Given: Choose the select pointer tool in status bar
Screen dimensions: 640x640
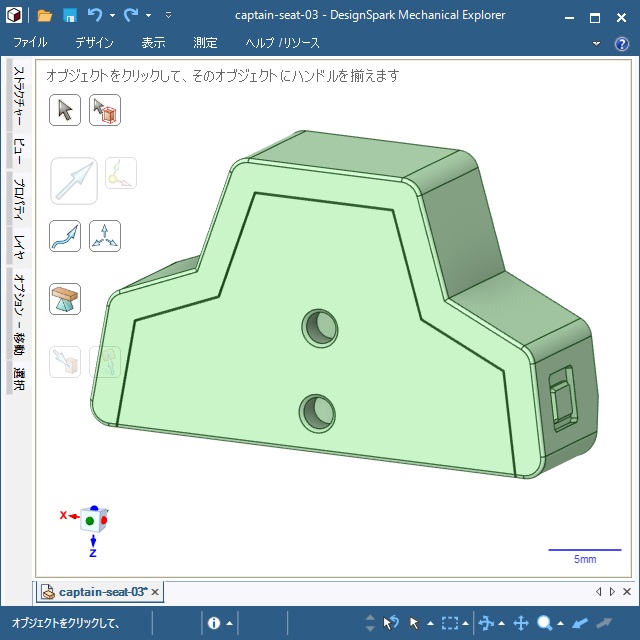Looking at the screenshot, I should pyautogui.click(x=414, y=623).
